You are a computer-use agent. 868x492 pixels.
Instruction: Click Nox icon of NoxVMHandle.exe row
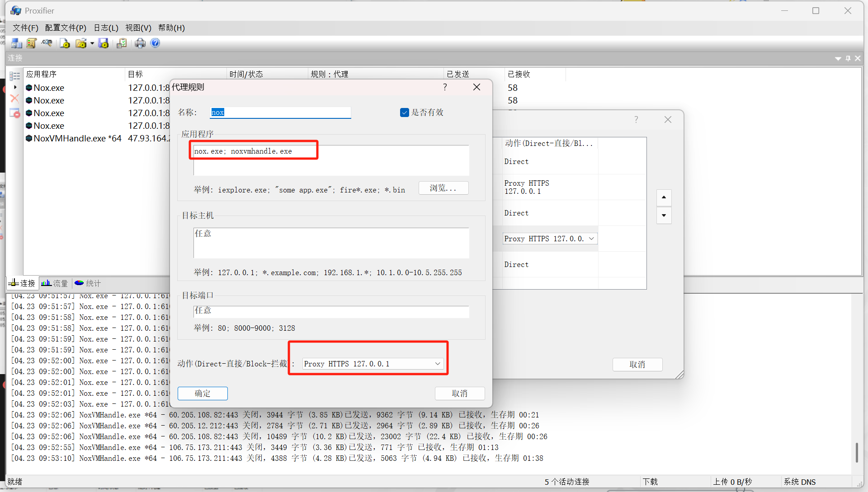coord(29,138)
